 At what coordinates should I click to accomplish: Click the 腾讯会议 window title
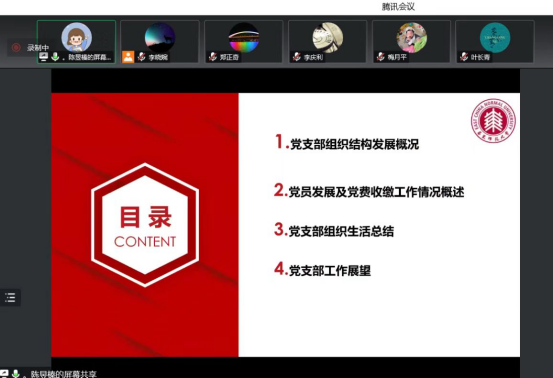398,7
